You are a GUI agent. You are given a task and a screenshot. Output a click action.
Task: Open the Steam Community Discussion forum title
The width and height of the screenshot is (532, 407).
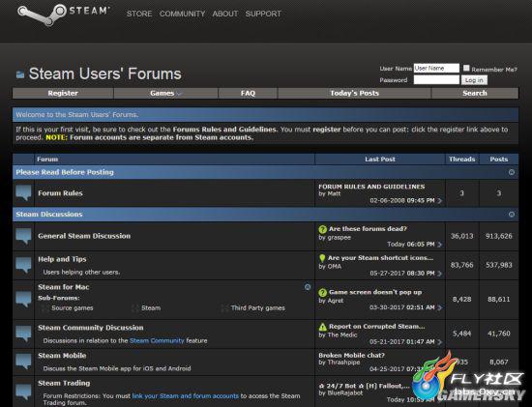click(x=91, y=328)
